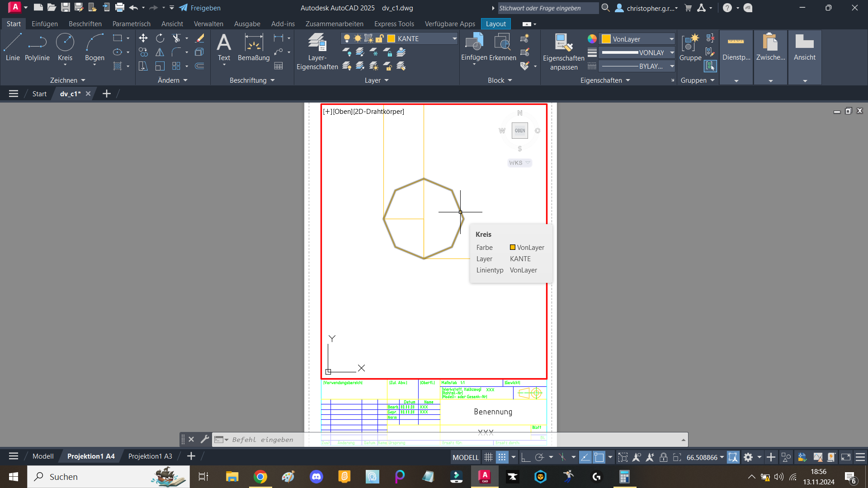Click the Gruppe tool icon
Image resolution: width=868 pixels, height=488 pixels.
690,47
